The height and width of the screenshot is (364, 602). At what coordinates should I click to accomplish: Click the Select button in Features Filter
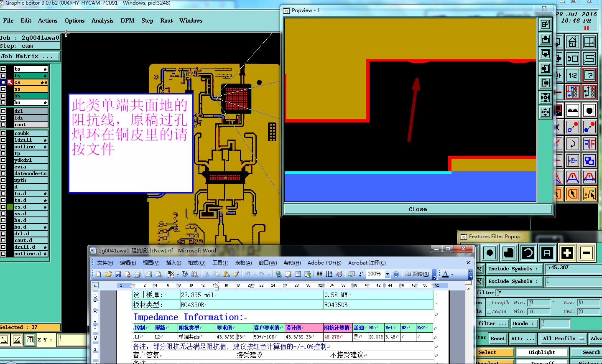pos(494,352)
